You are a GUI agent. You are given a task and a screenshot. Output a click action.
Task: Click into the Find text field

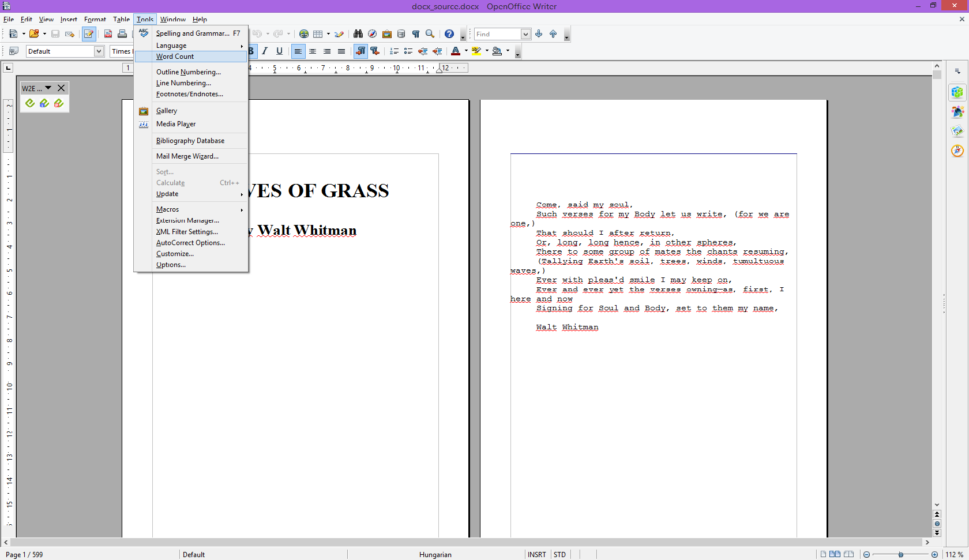[x=498, y=34]
